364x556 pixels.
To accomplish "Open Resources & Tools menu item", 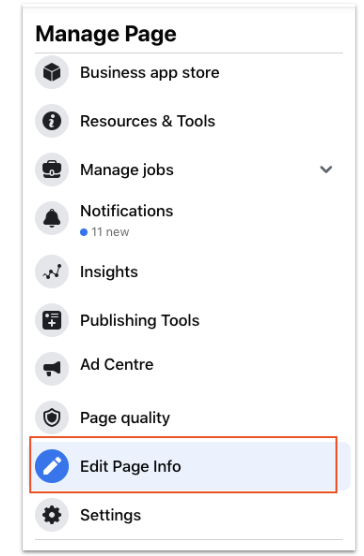I will click(147, 121).
